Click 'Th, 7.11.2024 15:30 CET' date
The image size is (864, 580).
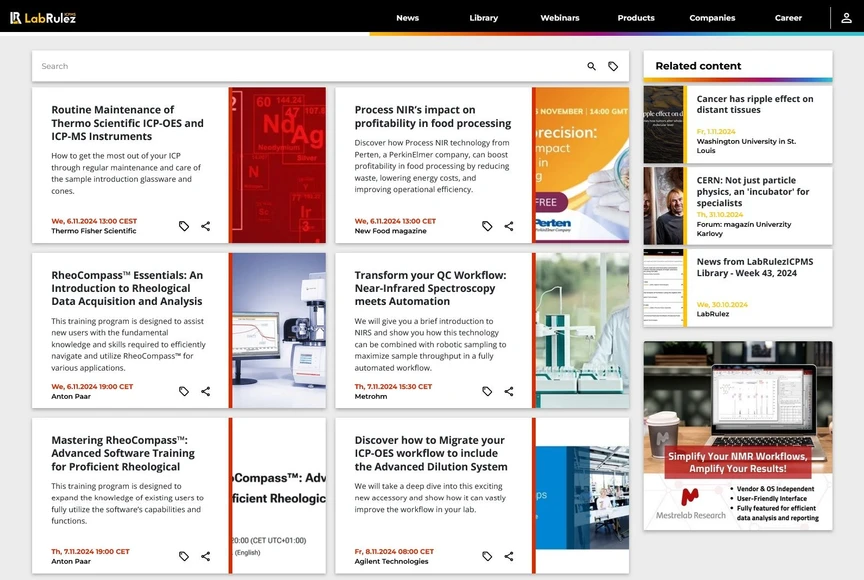[x=393, y=386]
